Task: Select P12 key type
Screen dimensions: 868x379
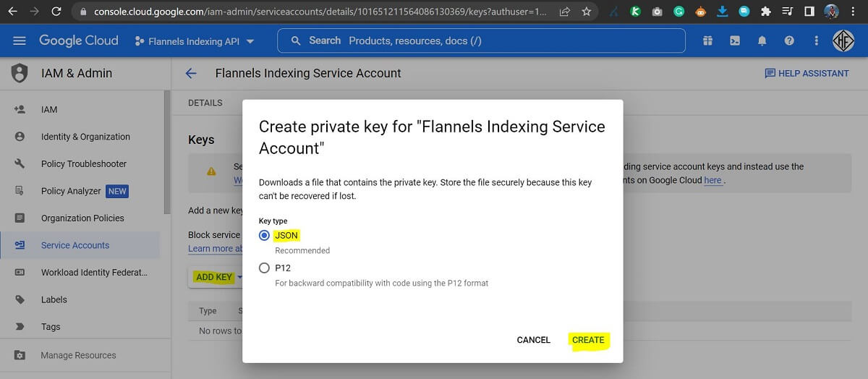Action: point(264,268)
